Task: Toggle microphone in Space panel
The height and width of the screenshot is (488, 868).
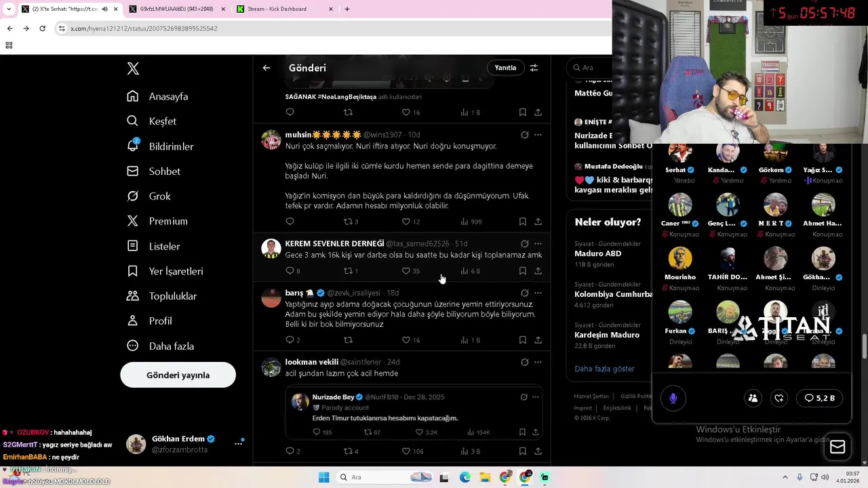Action: coord(673,399)
